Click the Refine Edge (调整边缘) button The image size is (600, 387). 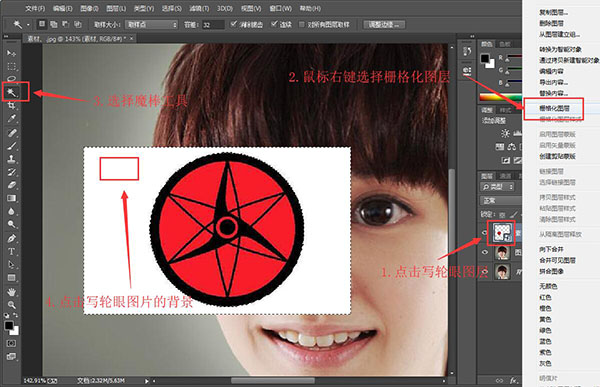coord(383,24)
